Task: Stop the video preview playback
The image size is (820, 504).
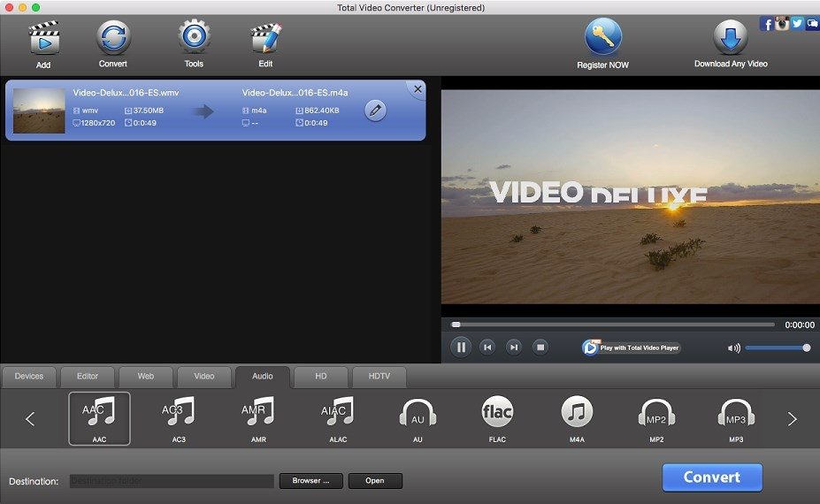Action: point(540,347)
